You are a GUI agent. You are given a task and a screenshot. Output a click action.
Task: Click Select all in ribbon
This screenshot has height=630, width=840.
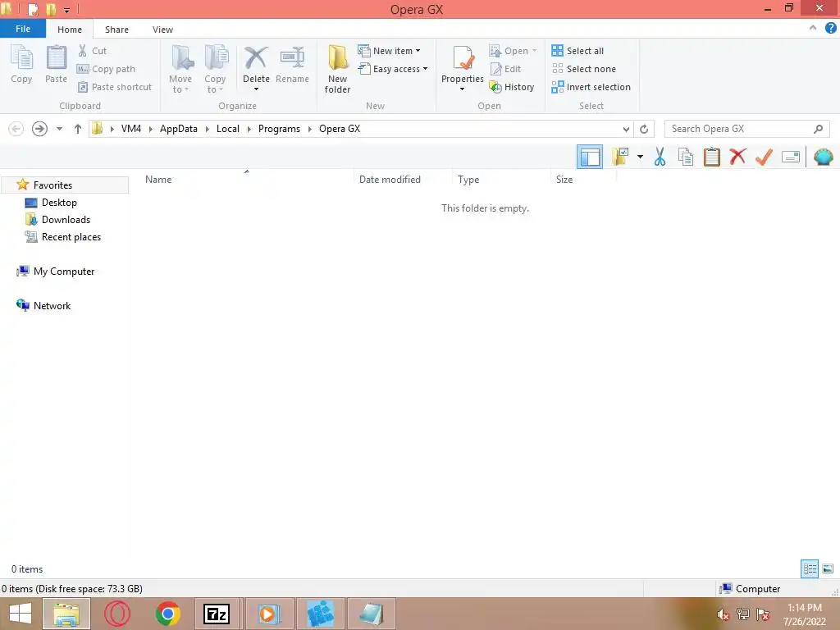click(x=577, y=51)
